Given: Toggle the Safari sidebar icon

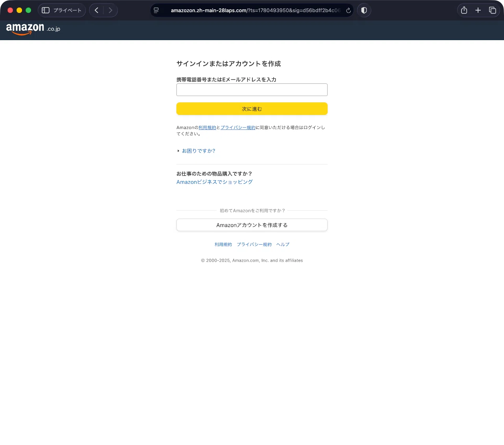Looking at the screenshot, I should tap(46, 10).
